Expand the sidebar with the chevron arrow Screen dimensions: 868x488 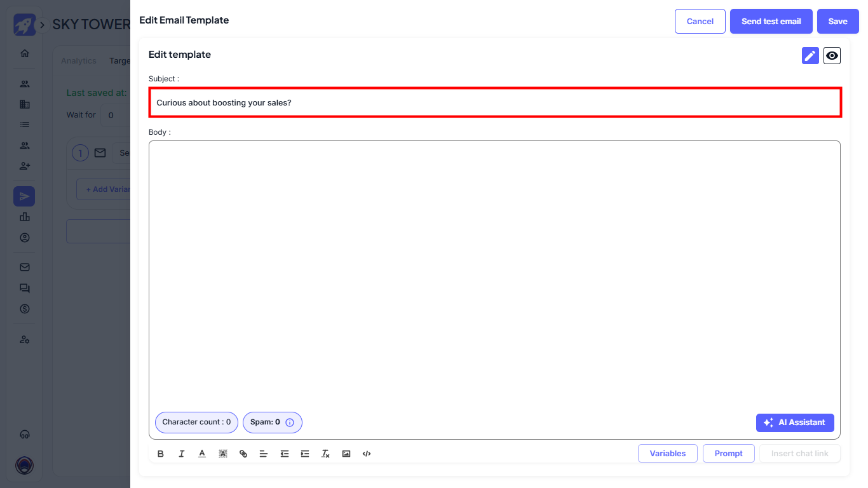42,25
